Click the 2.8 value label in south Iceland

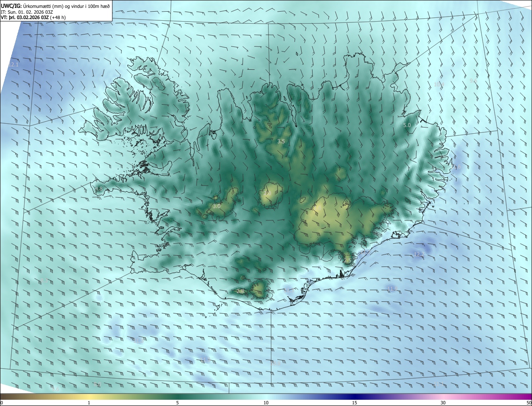tap(240, 291)
